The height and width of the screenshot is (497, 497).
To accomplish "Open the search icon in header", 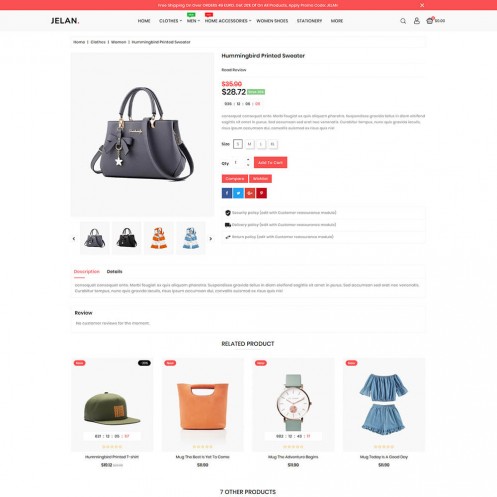I will point(403,21).
